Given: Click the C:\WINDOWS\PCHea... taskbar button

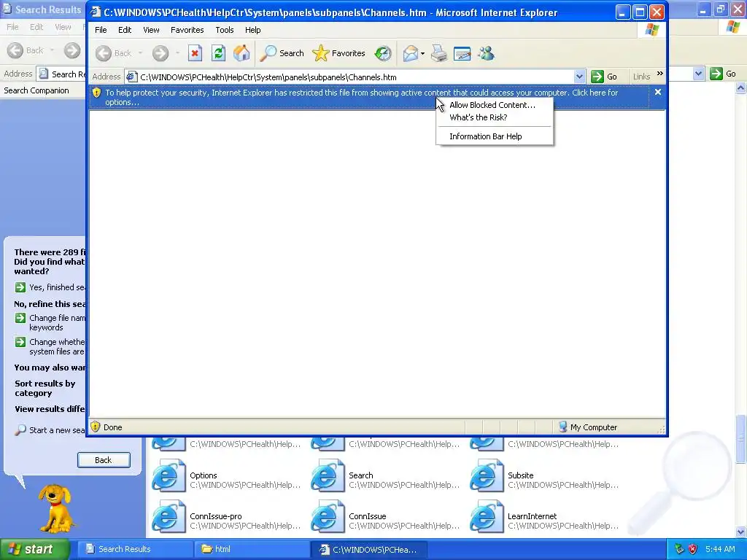Looking at the screenshot, I should 368,549.
